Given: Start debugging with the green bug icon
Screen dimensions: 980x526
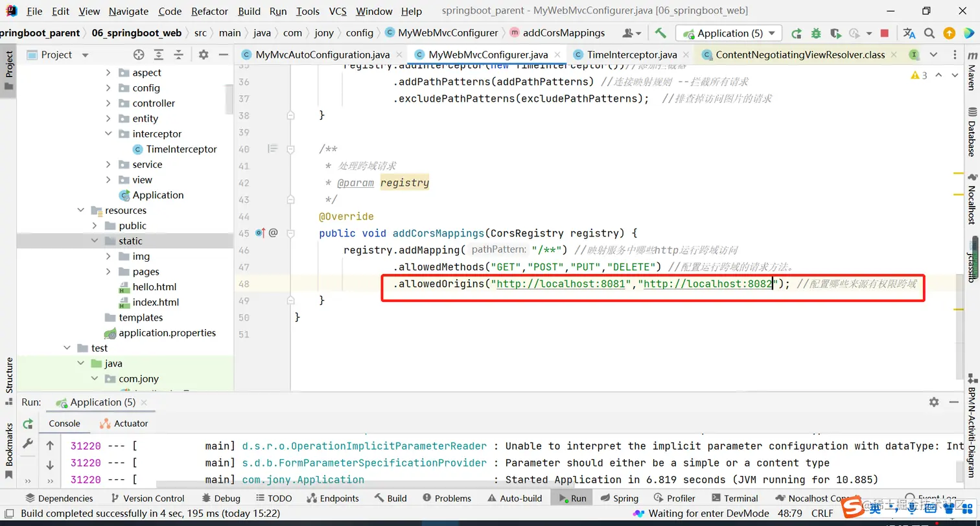Looking at the screenshot, I should tap(816, 33).
